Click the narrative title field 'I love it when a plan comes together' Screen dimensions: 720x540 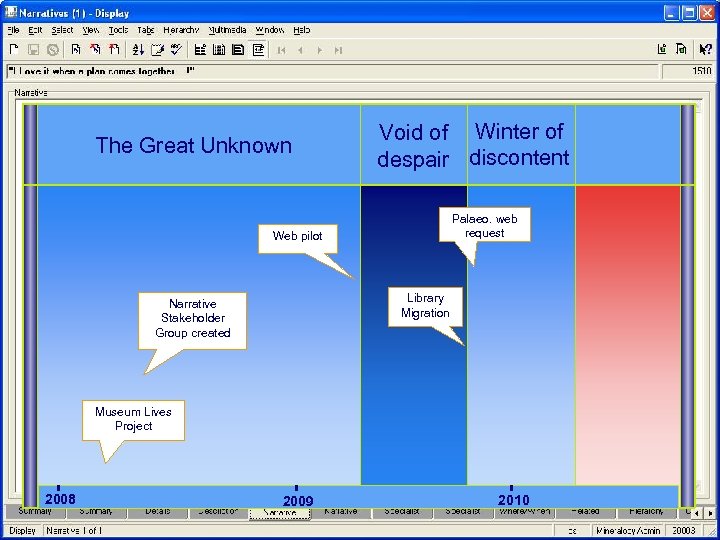coord(332,71)
